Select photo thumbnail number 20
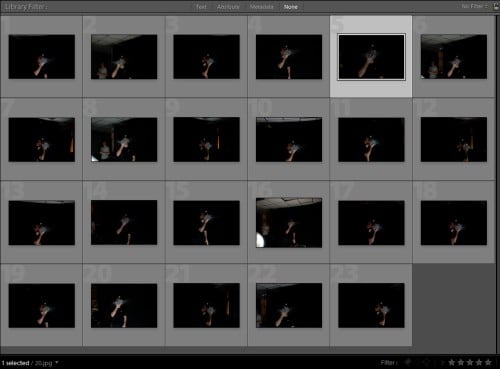 point(124,306)
